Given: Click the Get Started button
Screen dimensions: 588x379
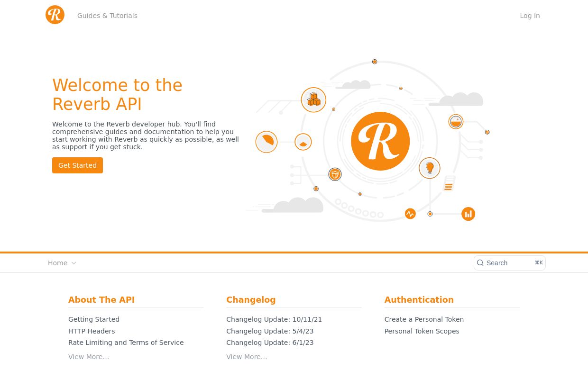Looking at the screenshot, I should coord(77,165).
